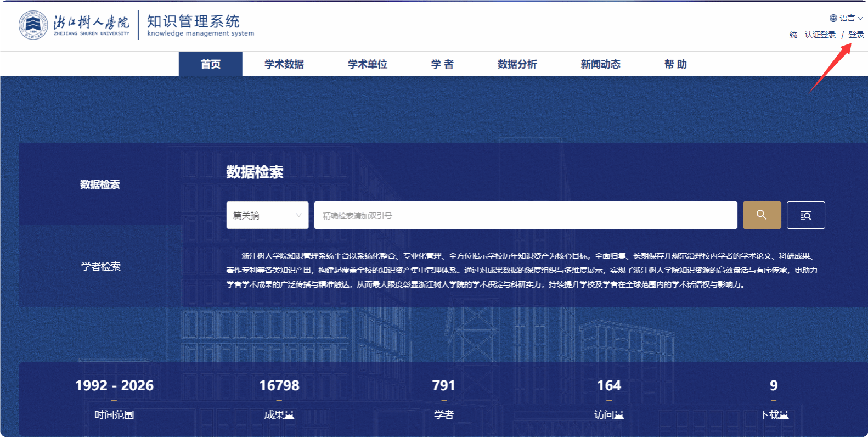Viewport: 868px width, 437px height.
Task: Expand the 篇关摘 search field selector
Action: point(267,215)
